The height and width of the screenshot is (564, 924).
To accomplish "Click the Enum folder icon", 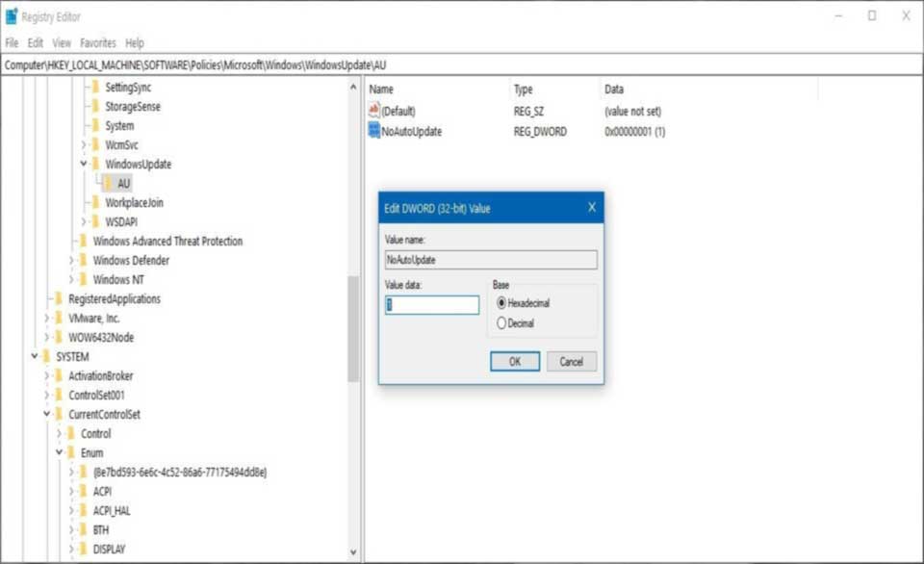I will (70, 452).
